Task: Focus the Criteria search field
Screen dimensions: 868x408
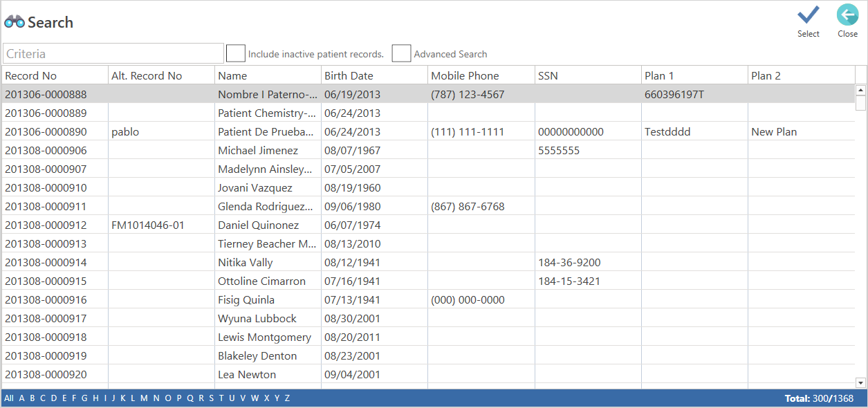Action: tap(113, 53)
